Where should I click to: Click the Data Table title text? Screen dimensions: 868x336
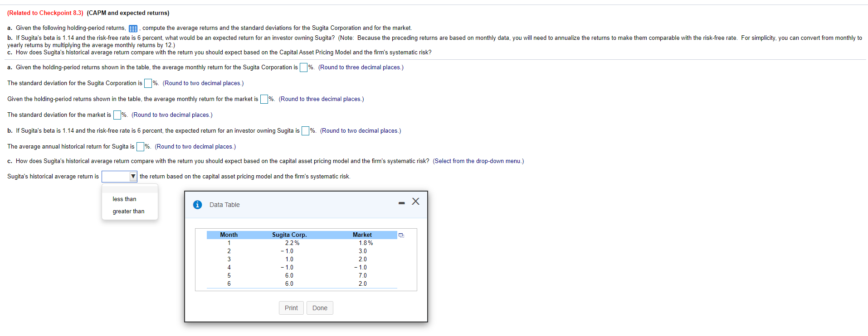pos(224,205)
